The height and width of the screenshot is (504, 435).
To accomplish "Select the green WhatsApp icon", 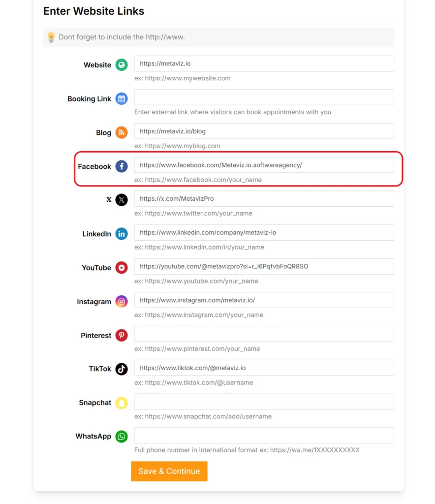I will pos(121,437).
